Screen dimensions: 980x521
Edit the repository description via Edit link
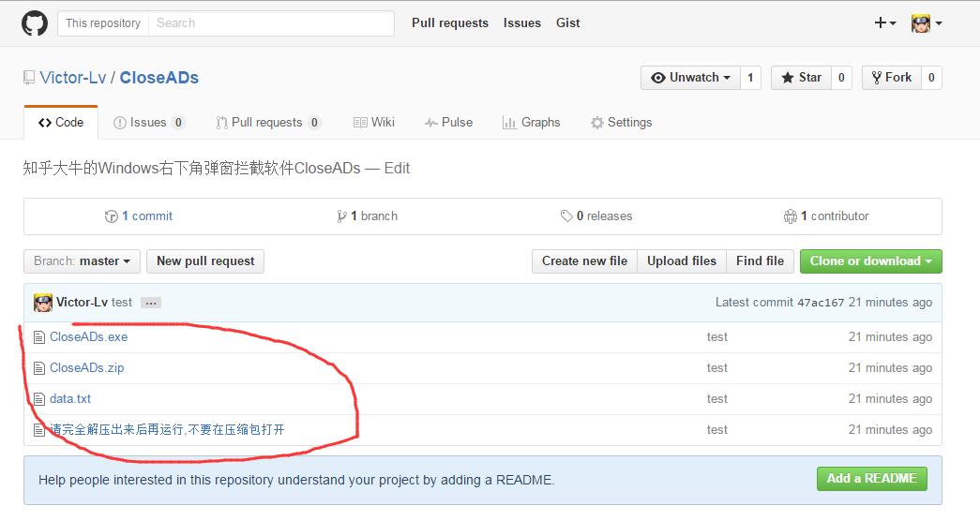pos(397,168)
